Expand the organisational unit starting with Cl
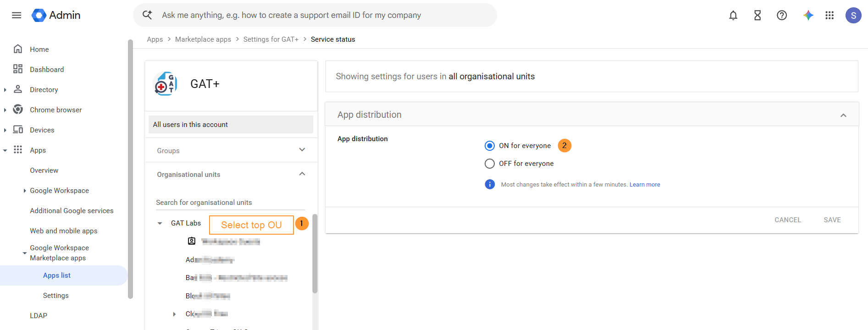868x330 pixels. tap(174, 314)
